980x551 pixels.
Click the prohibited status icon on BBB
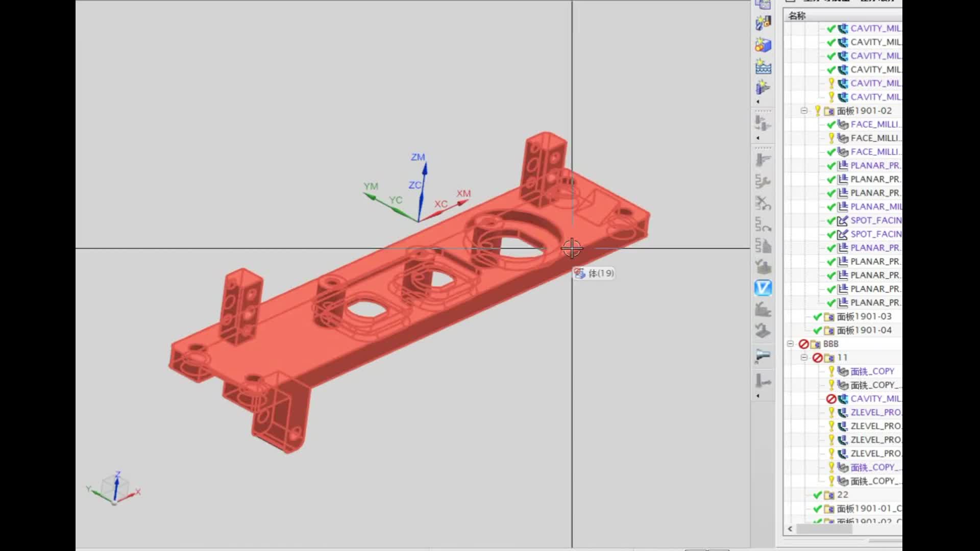pyautogui.click(x=803, y=344)
